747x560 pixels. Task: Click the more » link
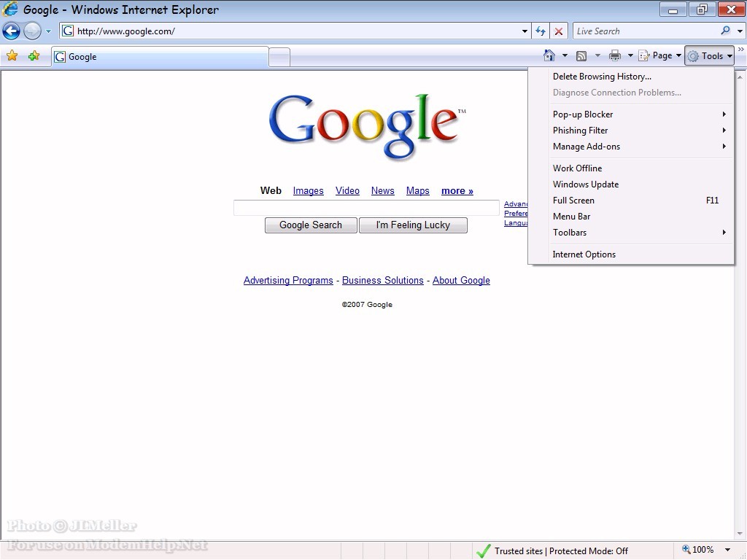click(x=457, y=191)
